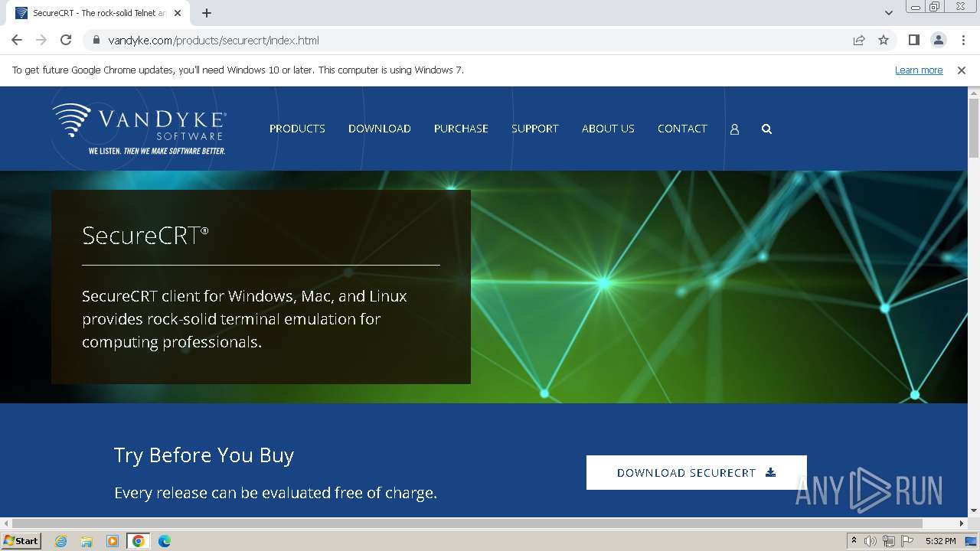Click the vertical scrollbar thumb
The image size is (980, 551).
974,127
